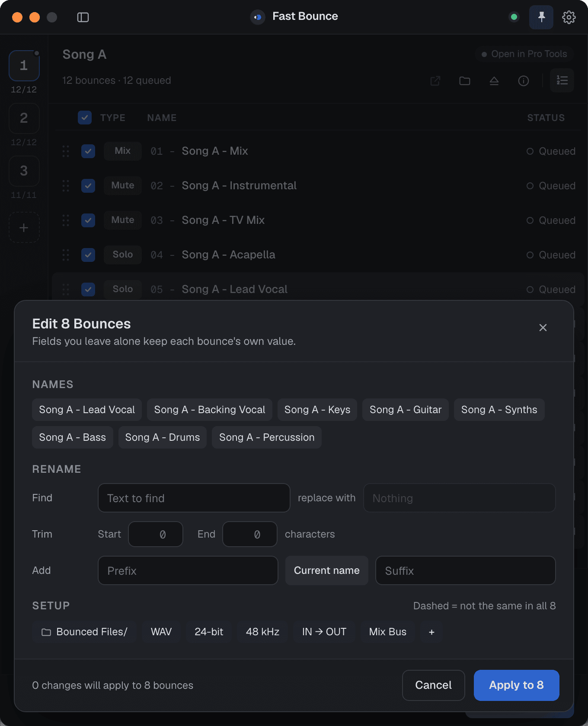
Task: Open the WAV format chip
Action: (x=161, y=632)
